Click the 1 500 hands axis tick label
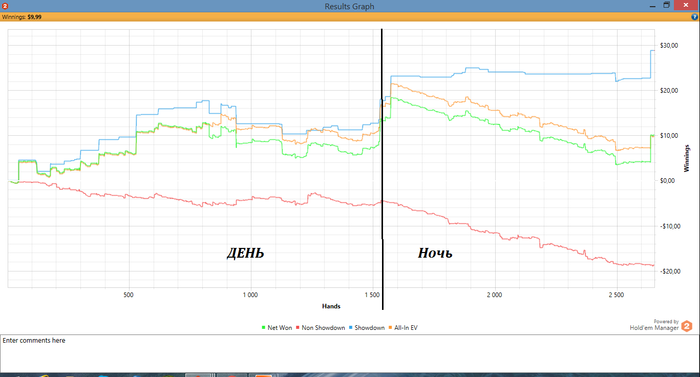 (x=372, y=295)
